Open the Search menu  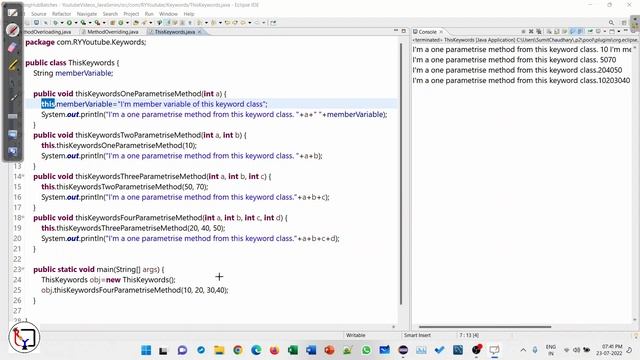pyautogui.click(x=110, y=14)
